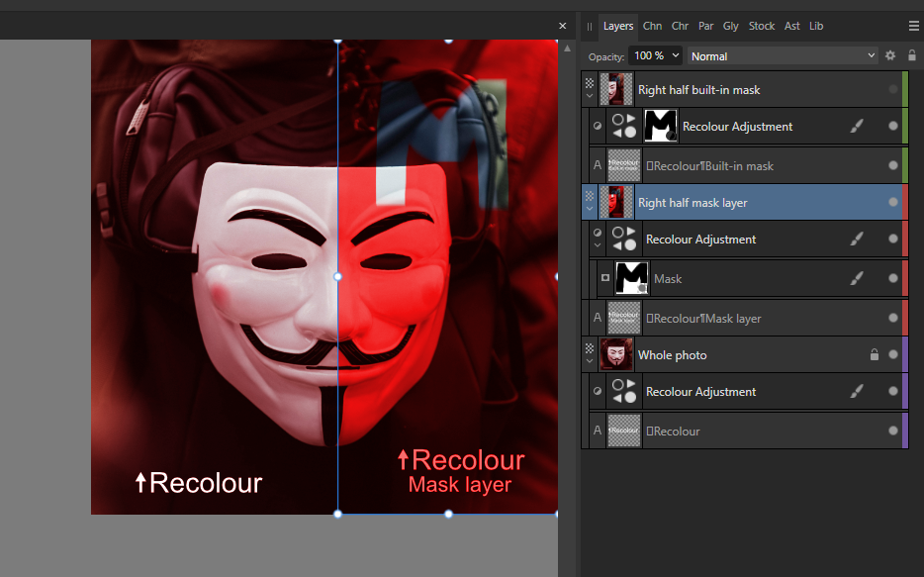Viewport: 924px width, 577px height.
Task: Click group dots icon of Whole photo
Action: coord(590,348)
